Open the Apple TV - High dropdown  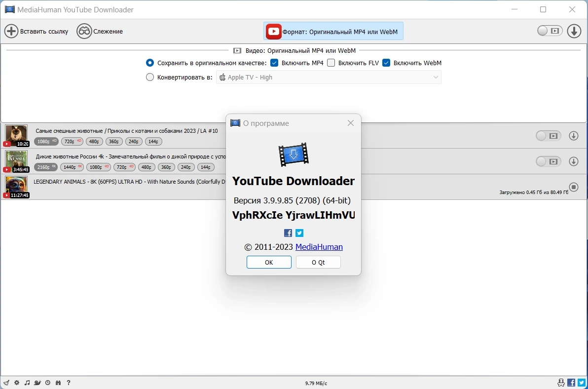pos(329,78)
